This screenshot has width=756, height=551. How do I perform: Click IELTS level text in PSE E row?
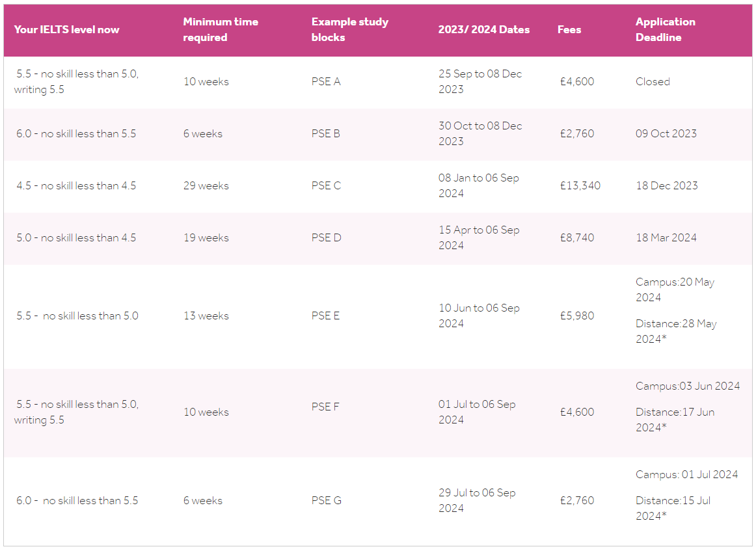tap(77, 316)
